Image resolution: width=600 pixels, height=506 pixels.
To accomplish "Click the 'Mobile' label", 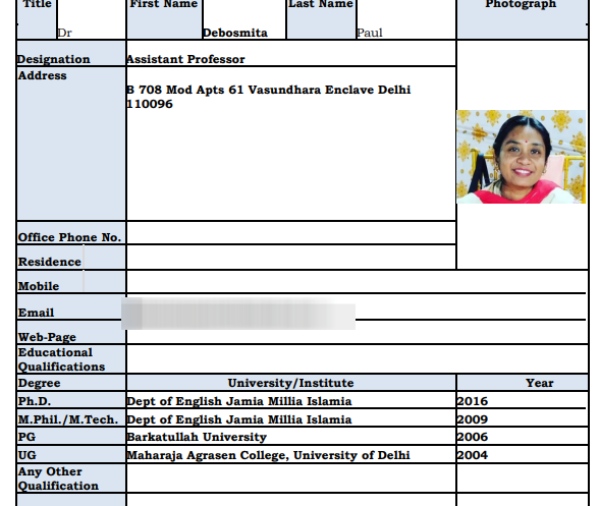I will [38, 286].
